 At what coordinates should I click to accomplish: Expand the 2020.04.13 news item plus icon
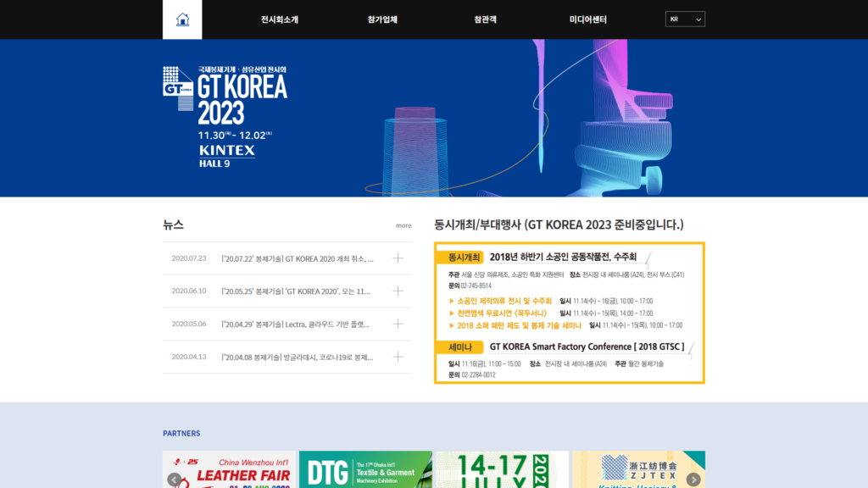398,357
